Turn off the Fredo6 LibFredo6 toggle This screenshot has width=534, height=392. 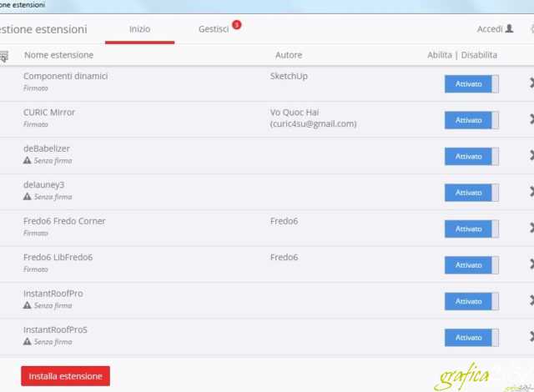click(471, 265)
